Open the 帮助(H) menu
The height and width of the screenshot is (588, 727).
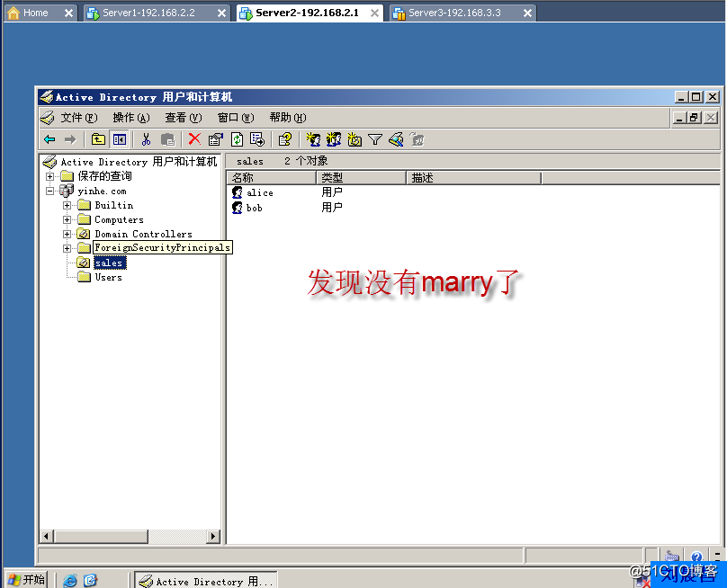point(288,118)
